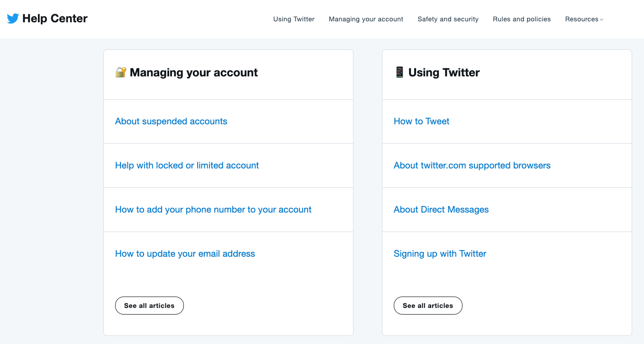Open the About Direct Messages article
644x344 pixels.
pos(441,209)
